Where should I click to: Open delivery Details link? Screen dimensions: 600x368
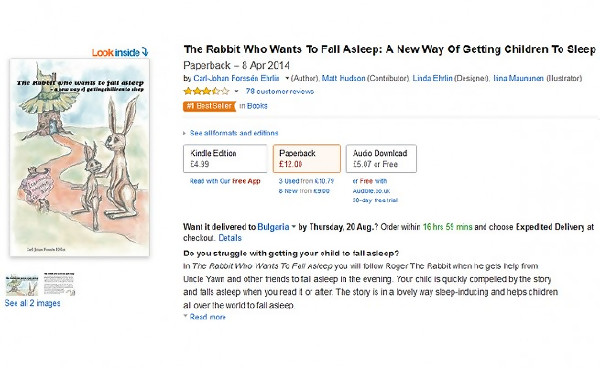230,238
